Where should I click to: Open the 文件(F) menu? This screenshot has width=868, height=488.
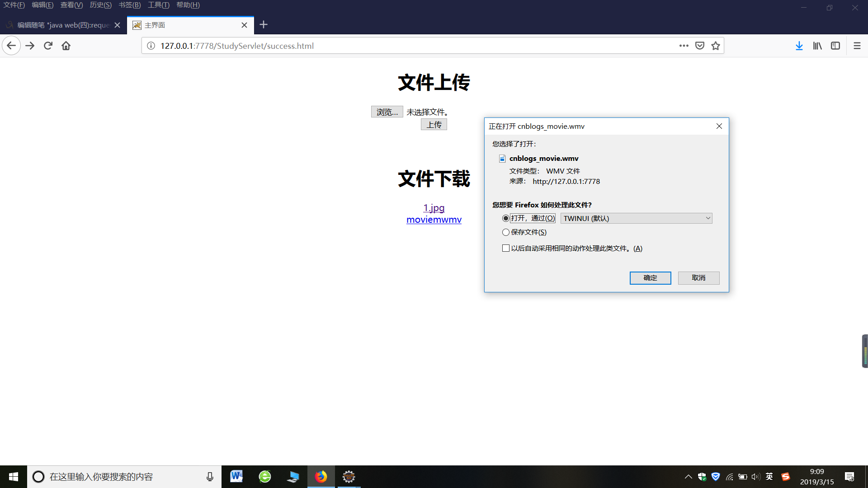(x=14, y=5)
